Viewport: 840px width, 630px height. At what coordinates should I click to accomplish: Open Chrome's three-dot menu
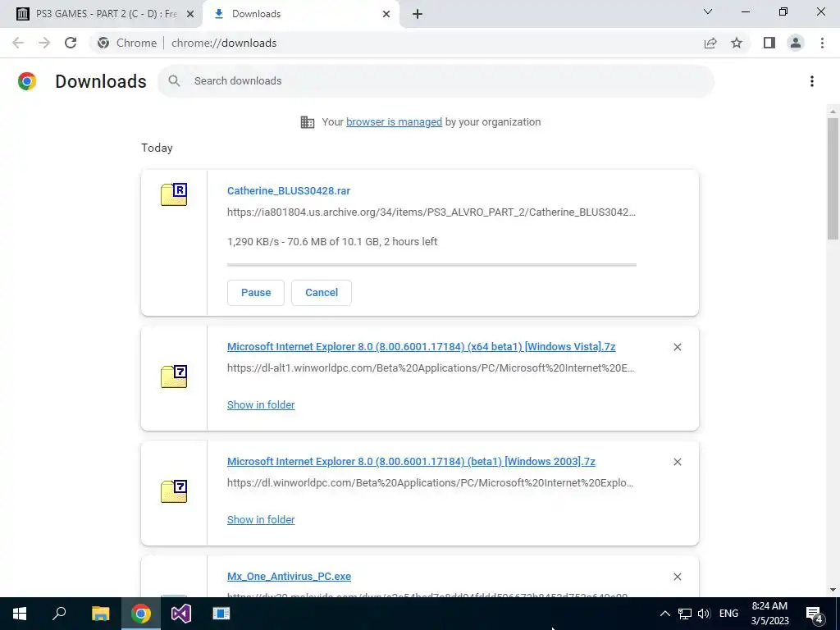tap(822, 43)
